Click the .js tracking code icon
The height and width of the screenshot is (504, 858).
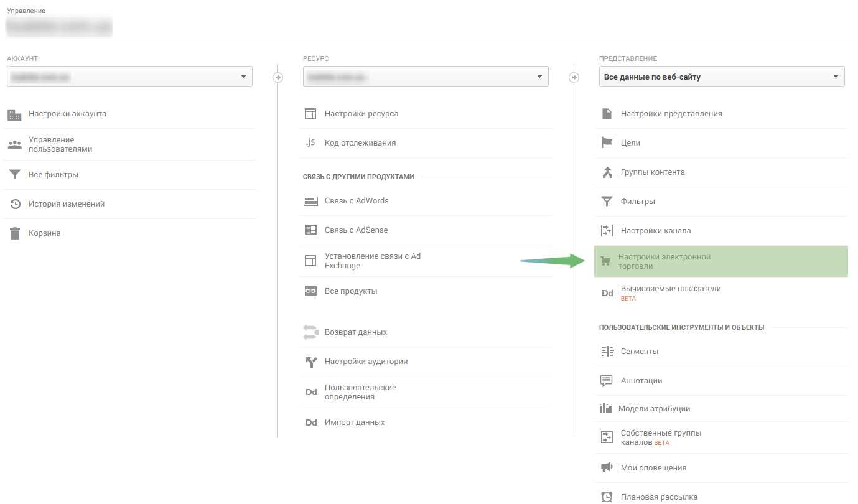click(310, 143)
